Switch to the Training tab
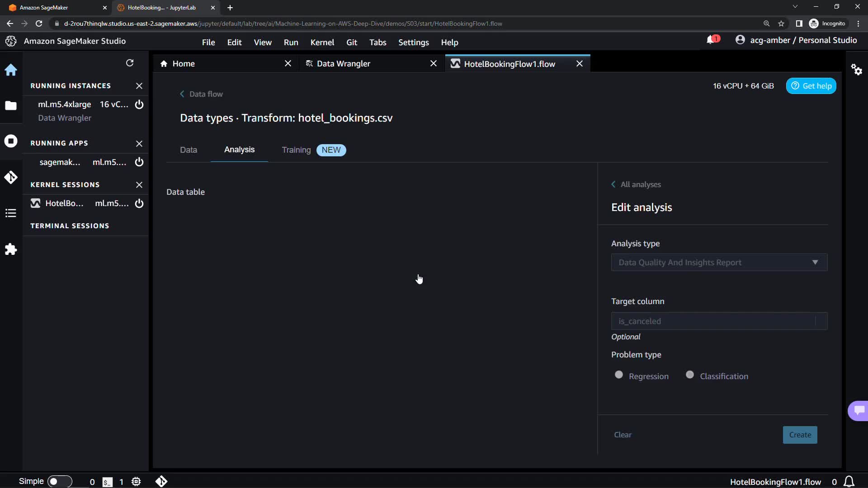Screen dimensions: 868x488 click(296, 150)
